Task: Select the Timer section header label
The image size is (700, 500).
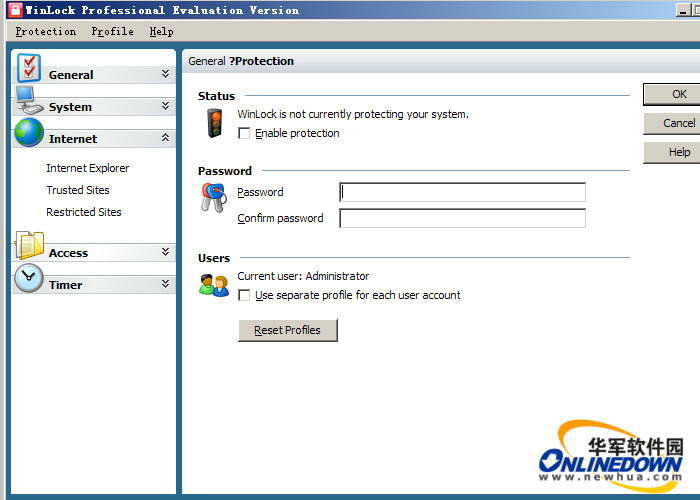Action: coord(65,285)
